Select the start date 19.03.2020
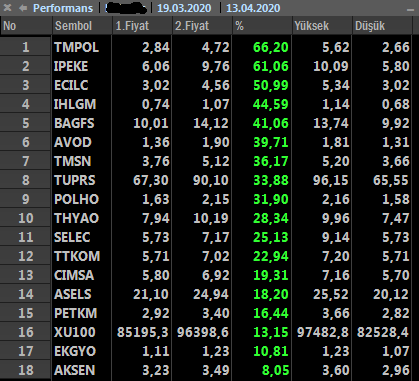The width and height of the screenshot is (419, 381). coord(184,8)
